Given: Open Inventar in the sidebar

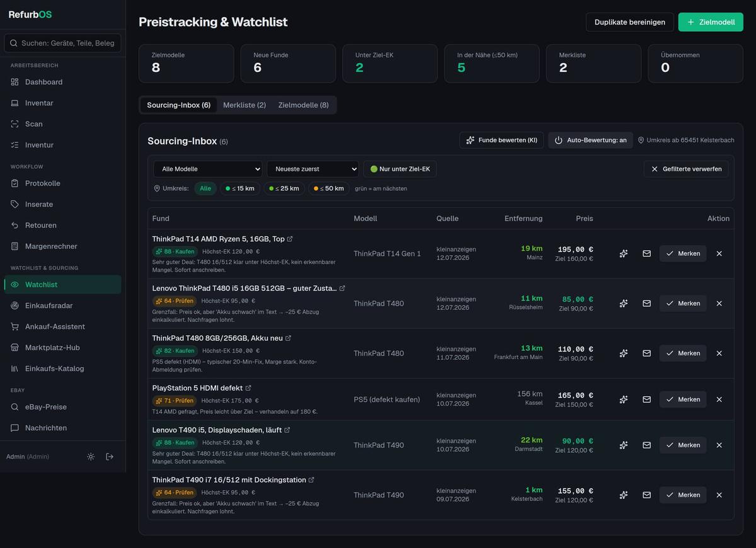Looking at the screenshot, I should pyautogui.click(x=63, y=103).
